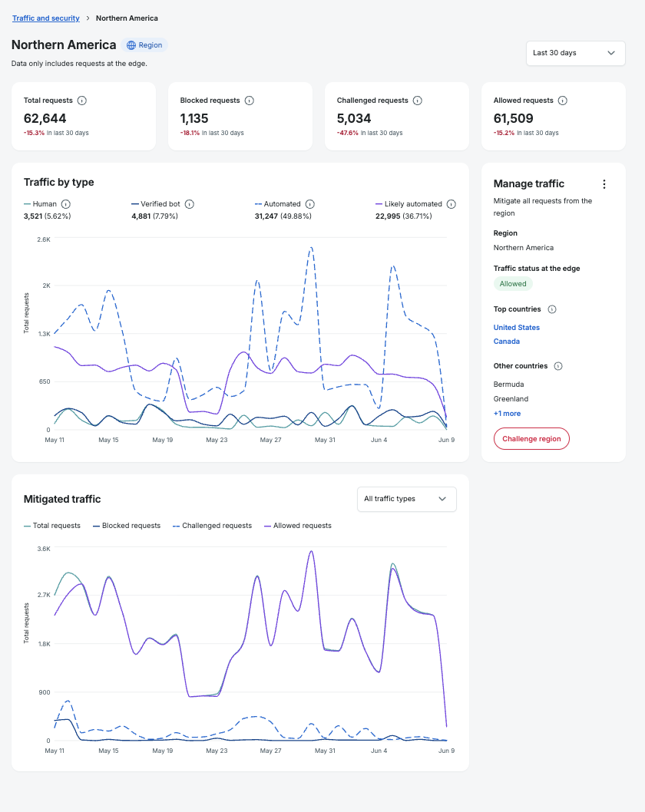Image resolution: width=645 pixels, height=812 pixels.
Task: Click info icon beside Allowed requests
Action: point(563,101)
